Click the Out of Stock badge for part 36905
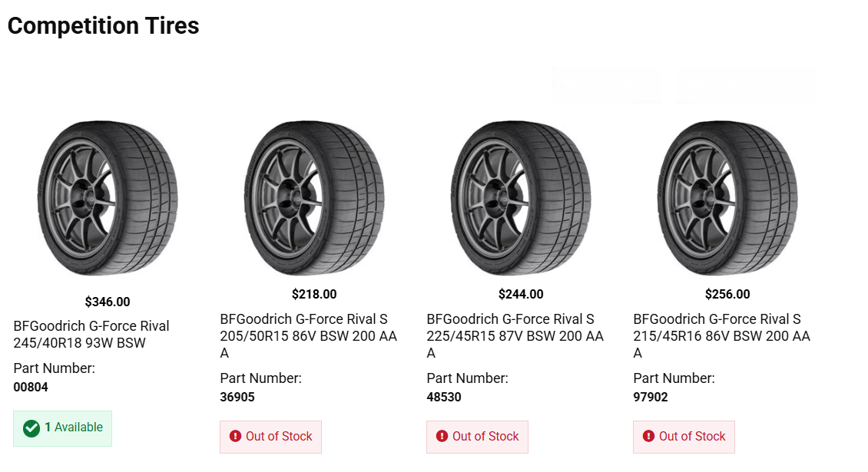The width and height of the screenshot is (868, 472). (x=270, y=437)
